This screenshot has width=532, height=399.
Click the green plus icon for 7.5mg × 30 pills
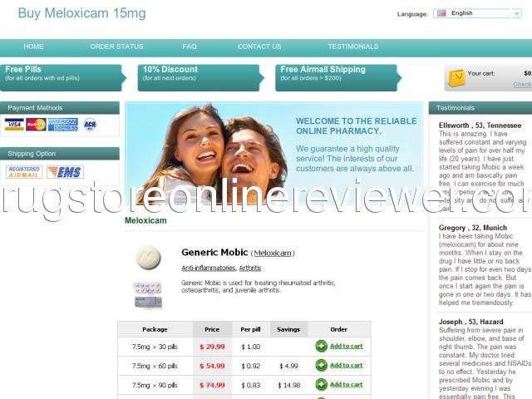tap(321, 346)
